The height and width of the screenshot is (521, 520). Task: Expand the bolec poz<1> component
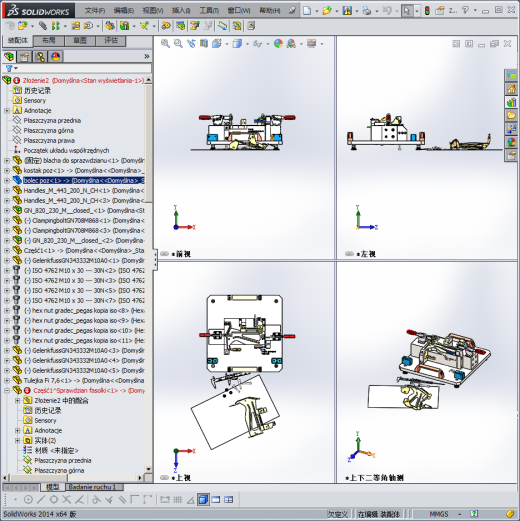[x=7, y=181]
